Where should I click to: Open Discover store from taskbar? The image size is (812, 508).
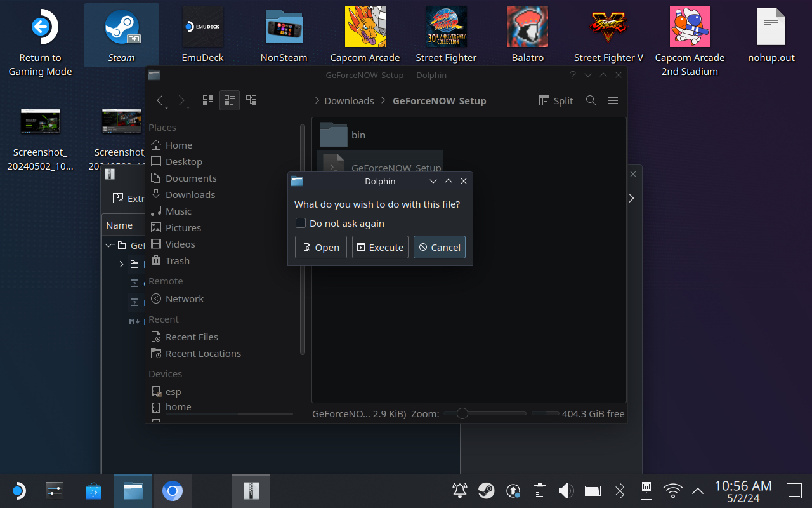coord(94,491)
